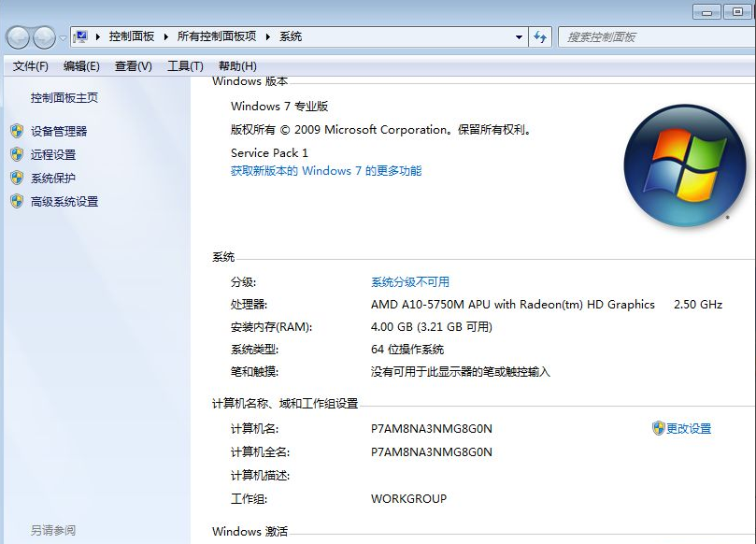This screenshot has height=544, width=756.
Task: Open the 获取新版本的 Windows 7 的更多功能 link
Action: (x=326, y=171)
